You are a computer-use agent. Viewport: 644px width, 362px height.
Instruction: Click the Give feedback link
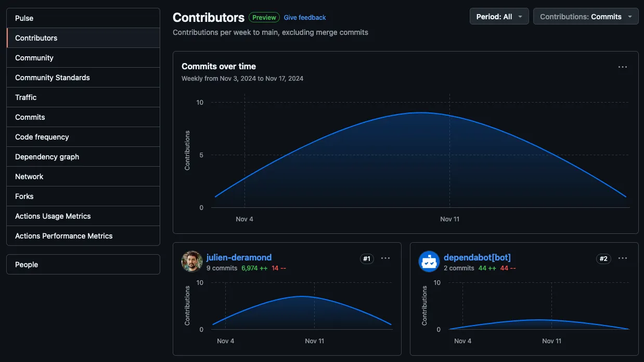(305, 18)
